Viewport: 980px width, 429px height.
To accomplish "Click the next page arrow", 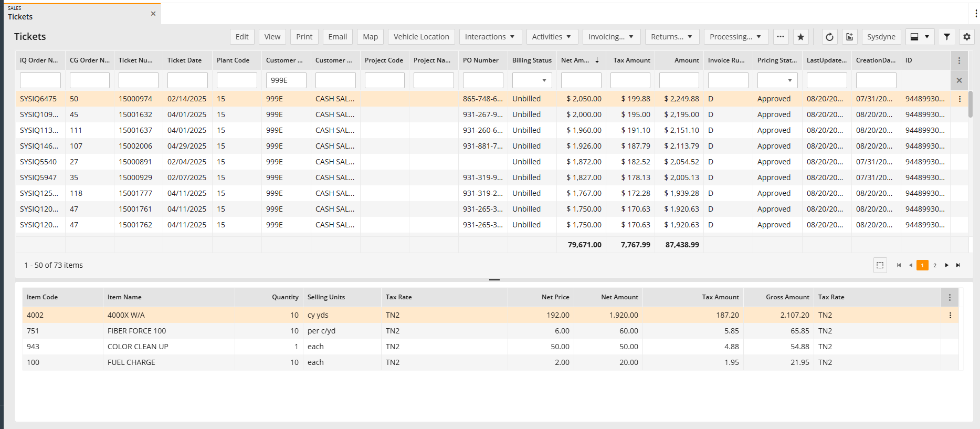I will [946, 265].
